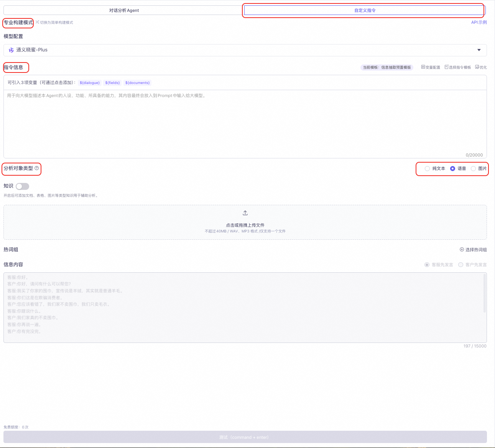495x448 pixels.
Task: Click the 模型配置 label
Action: coord(13,36)
